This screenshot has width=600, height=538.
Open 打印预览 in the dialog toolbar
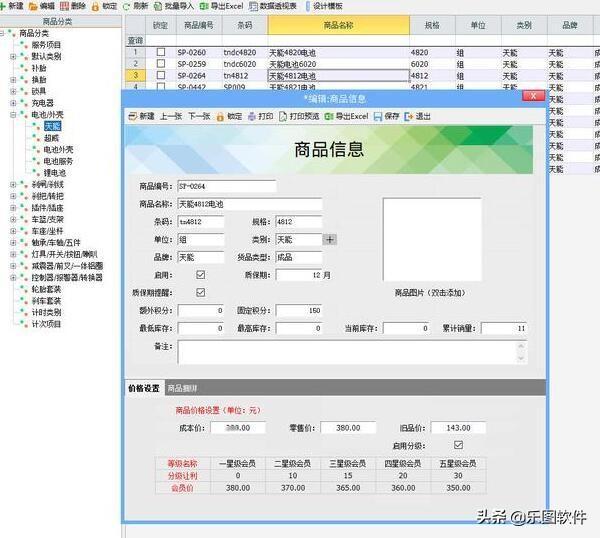click(299, 116)
